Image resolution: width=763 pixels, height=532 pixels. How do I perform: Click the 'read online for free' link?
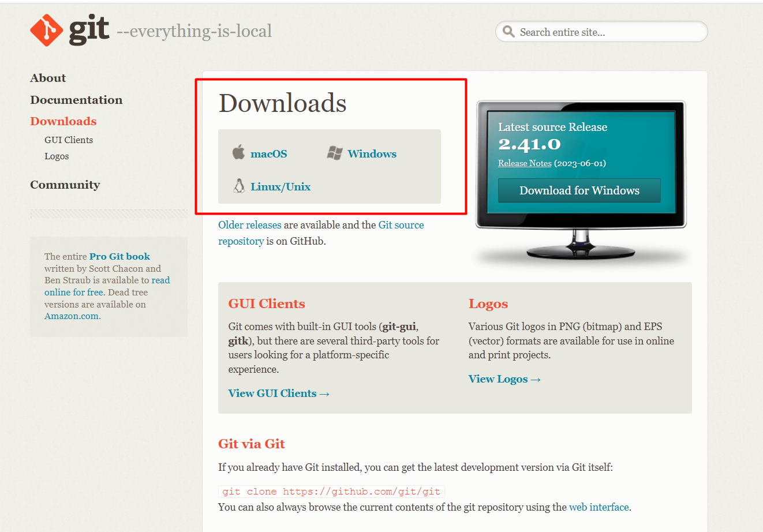click(x=107, y=286)
